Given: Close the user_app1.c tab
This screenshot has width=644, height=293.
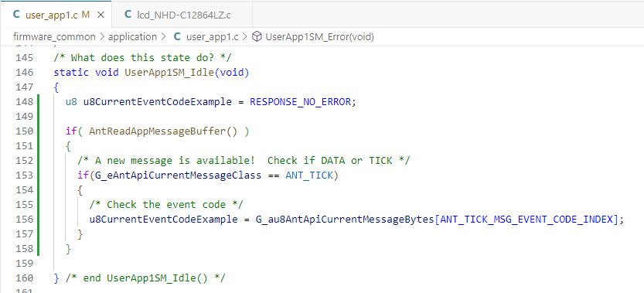Looking at the screenshot, I should click(x=101, y=15).
